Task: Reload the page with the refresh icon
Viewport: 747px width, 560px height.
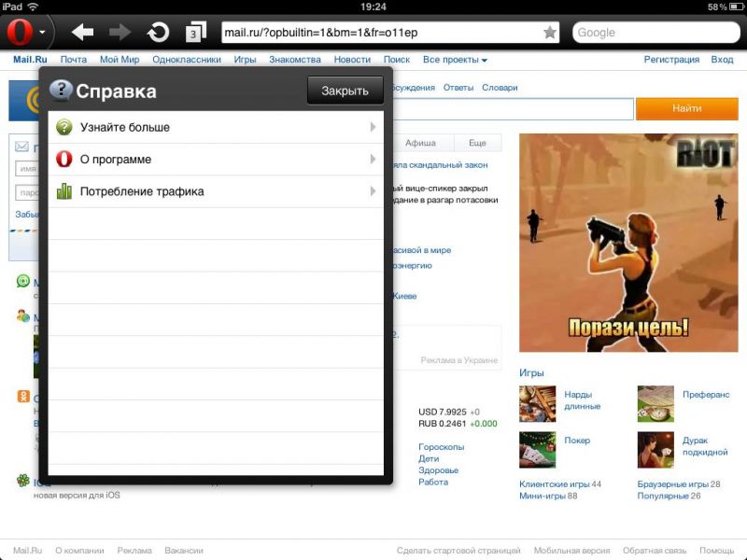Action: coord(158,33)
